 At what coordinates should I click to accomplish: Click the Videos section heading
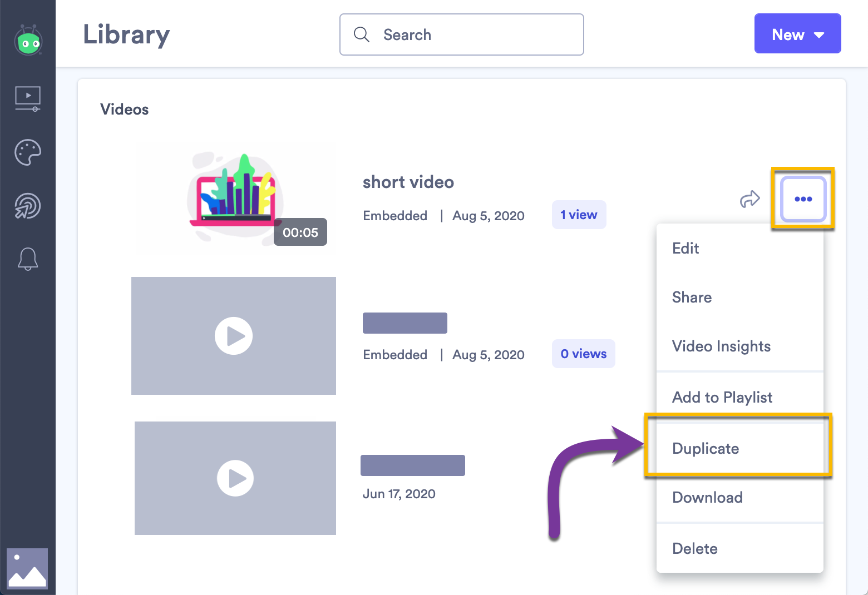[x=125, y=109]
